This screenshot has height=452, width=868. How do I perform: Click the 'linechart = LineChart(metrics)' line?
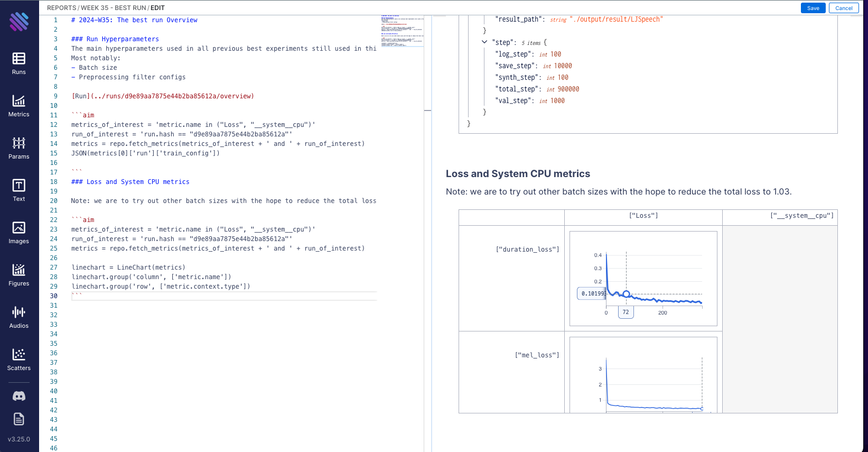click(128, 267)
